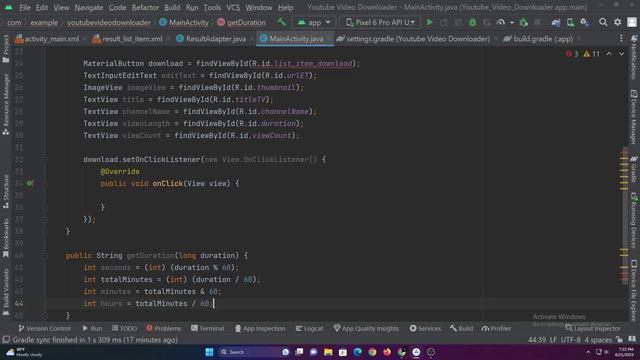Open the App Quality Insights window

pos(366,328)
